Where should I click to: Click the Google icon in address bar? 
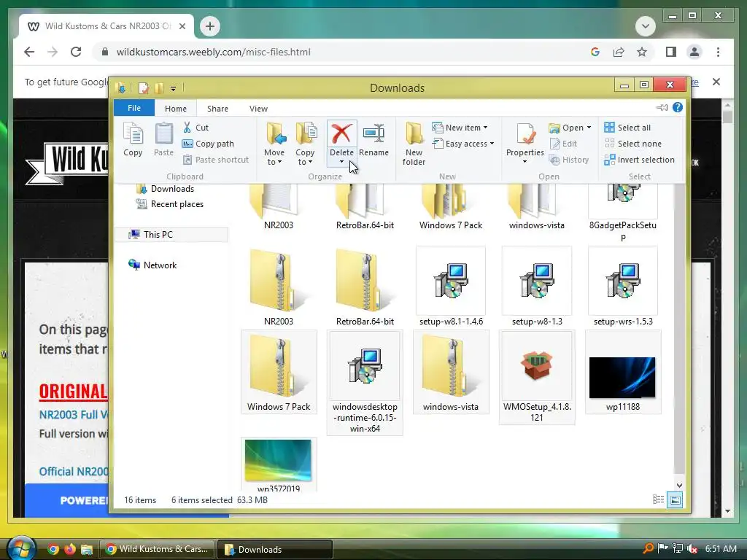point(595,52)
